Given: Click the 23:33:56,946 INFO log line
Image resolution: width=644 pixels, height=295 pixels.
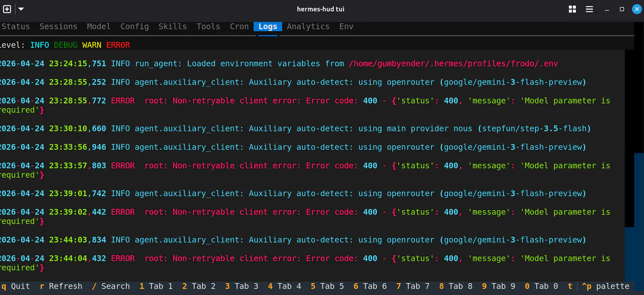Looking at the screenshot, I should point(292,147).
